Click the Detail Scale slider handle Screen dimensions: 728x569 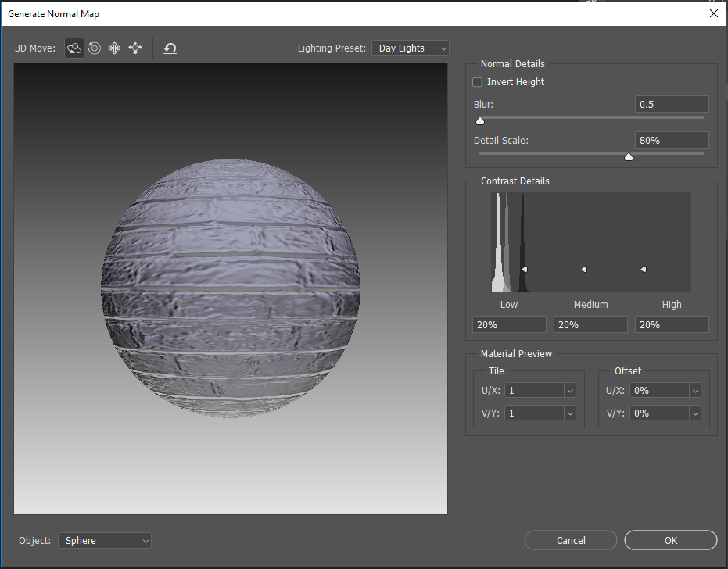tap(628, 156)
